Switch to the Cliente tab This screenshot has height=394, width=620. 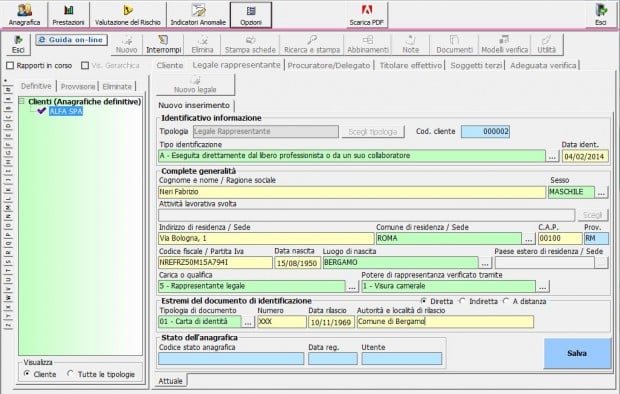pos(170,65)
